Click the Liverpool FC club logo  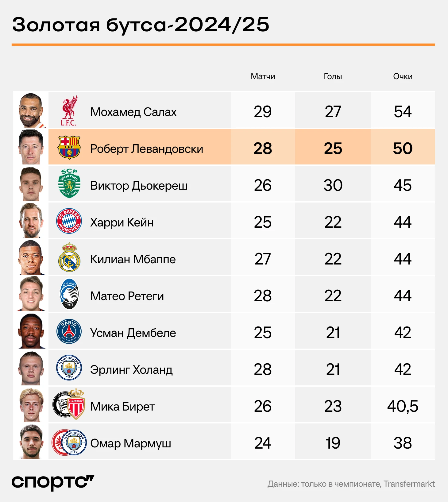[69, 111]
